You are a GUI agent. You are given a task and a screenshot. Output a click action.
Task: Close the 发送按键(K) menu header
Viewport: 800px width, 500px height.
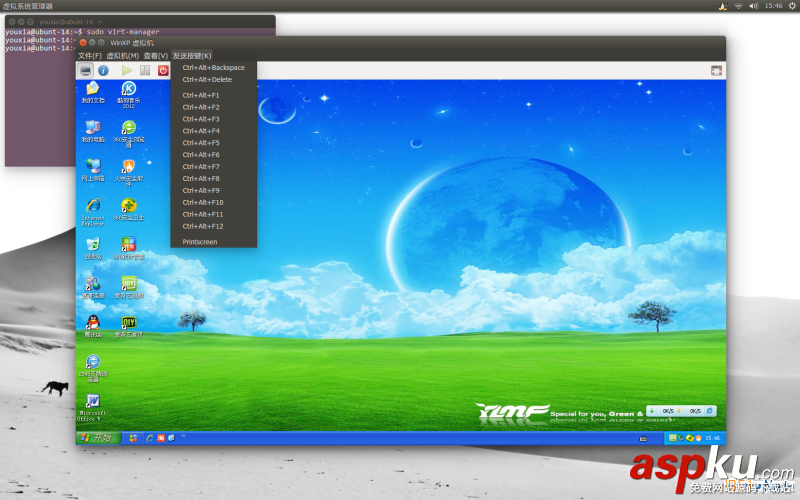tap(192, 56)
